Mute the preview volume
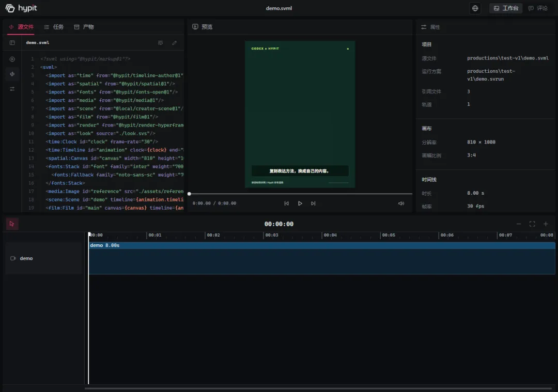Viewport: 558px width, 392px height. [x=401, y=203]
